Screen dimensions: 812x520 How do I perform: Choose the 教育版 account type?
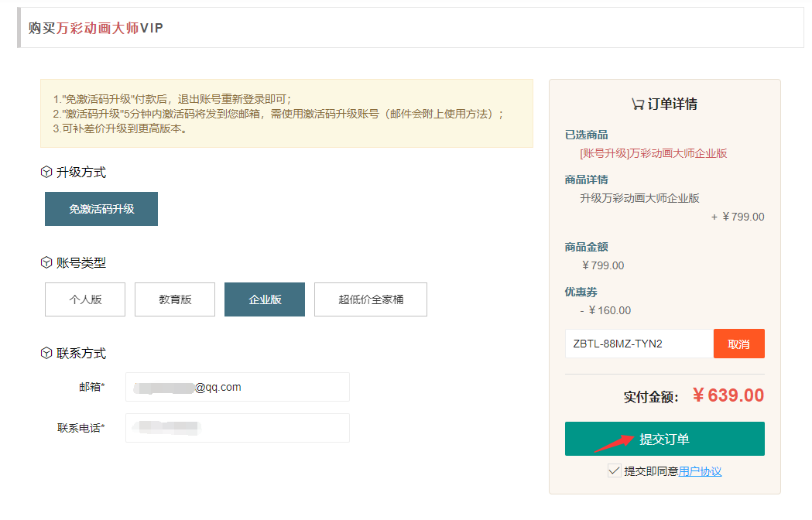tap(175, 299)
